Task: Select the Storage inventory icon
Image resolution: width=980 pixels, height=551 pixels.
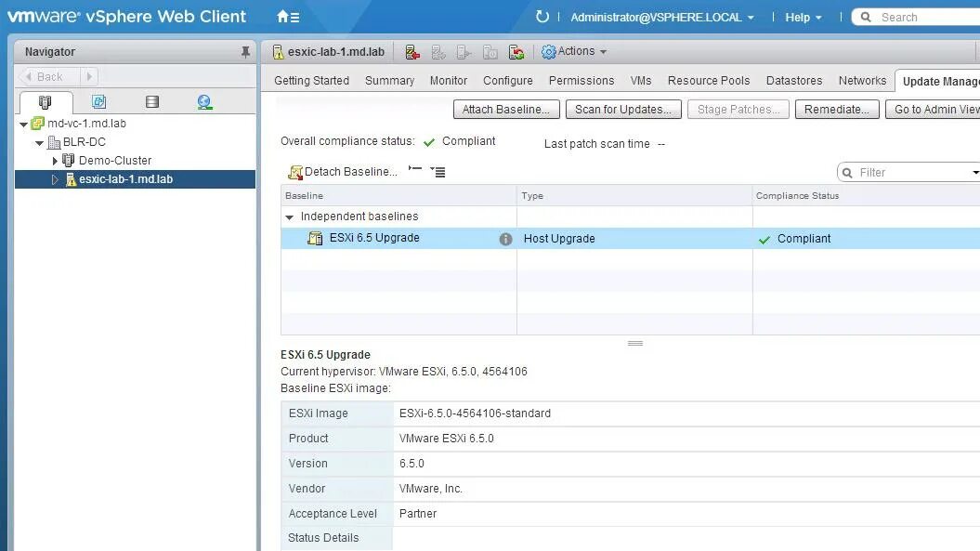Action: (x=151, y=100)
